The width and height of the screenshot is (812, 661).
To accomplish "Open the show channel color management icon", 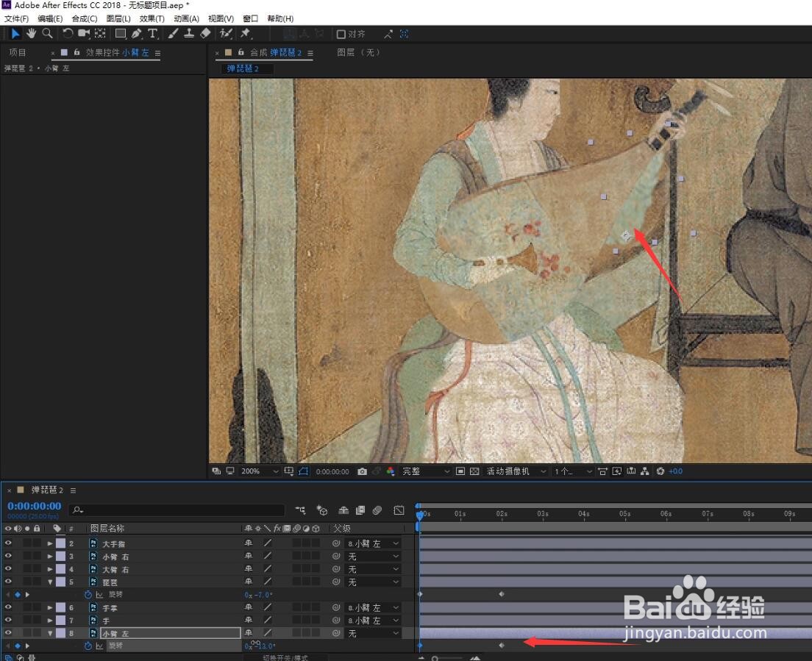I will point(391,471).
